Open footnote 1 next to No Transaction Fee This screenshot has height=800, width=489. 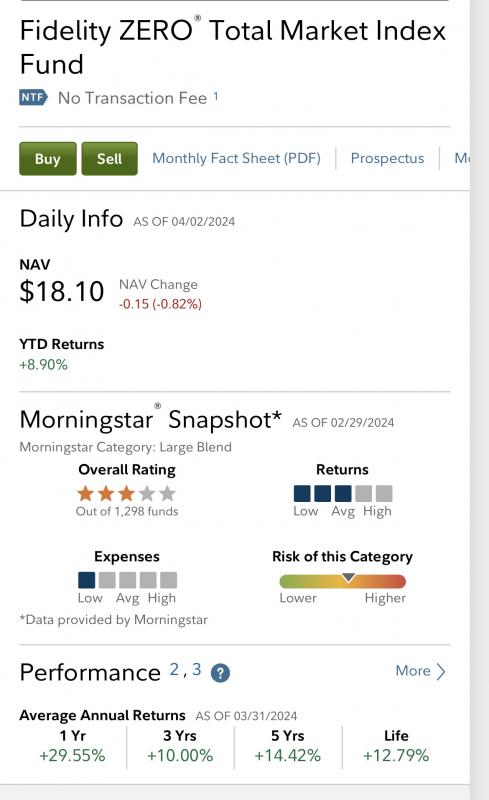(216, 95)
